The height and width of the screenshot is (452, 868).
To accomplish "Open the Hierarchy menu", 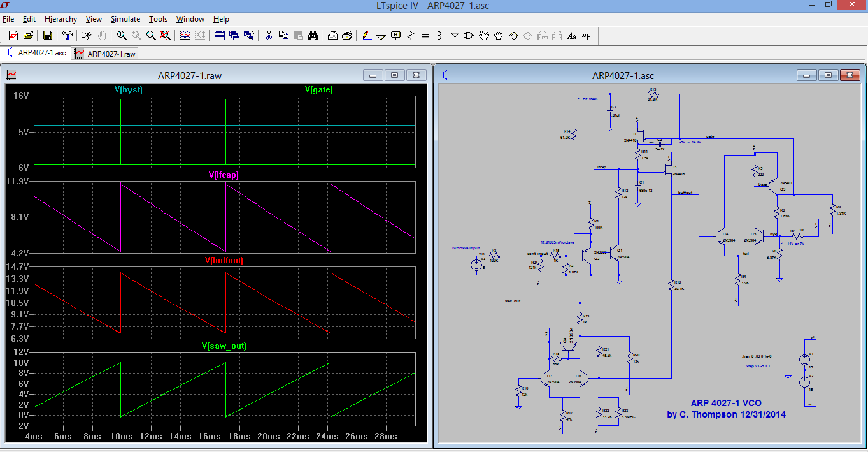I will point(60,19).
